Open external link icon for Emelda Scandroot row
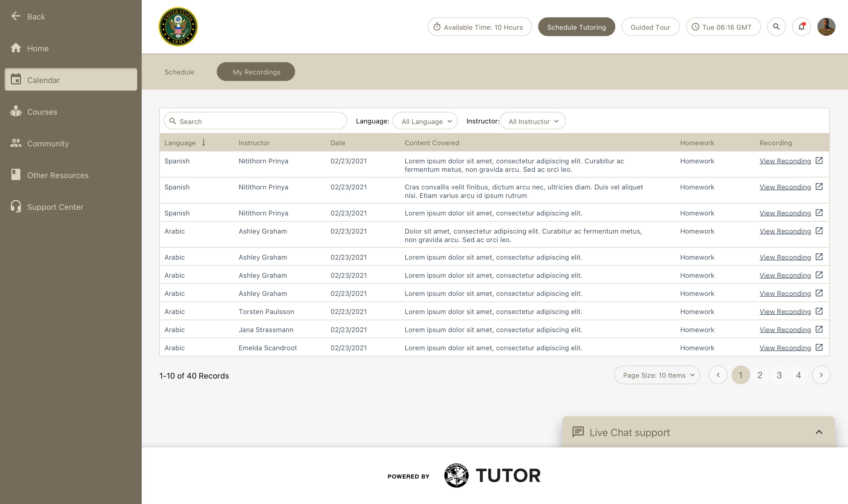The width and height of the screenshot is (848, 504). point(819,347)
